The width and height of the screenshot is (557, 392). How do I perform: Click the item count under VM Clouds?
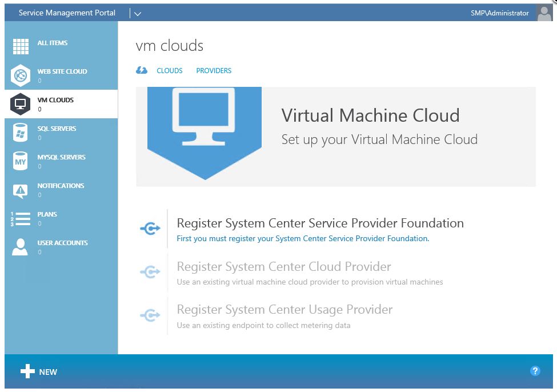coord(40,109)
